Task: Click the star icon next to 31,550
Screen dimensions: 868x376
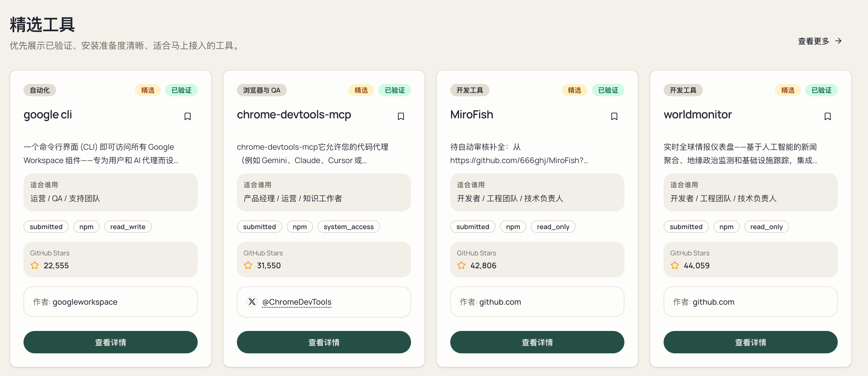Action: point(248,265)
